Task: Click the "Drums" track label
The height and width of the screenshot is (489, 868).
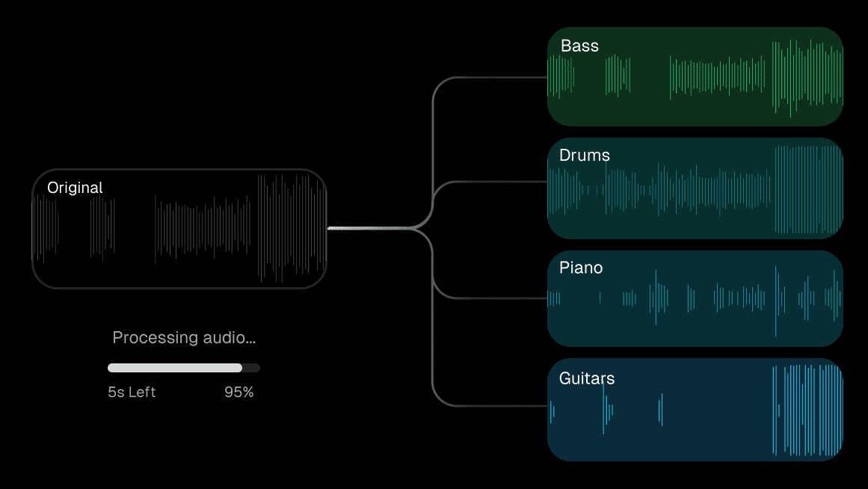Action: click(584, 156)
